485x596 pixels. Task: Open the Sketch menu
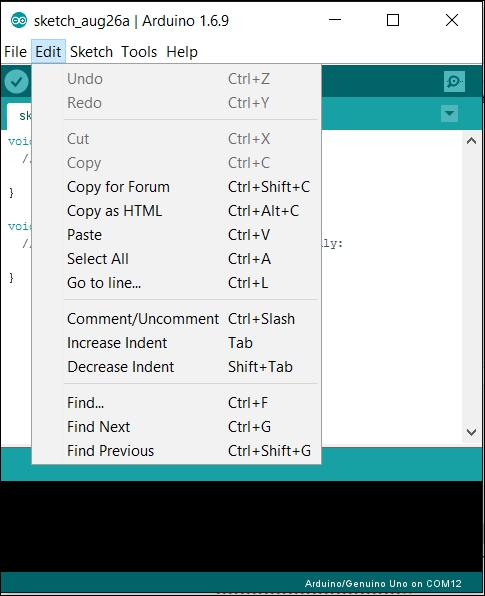[91, 52]
